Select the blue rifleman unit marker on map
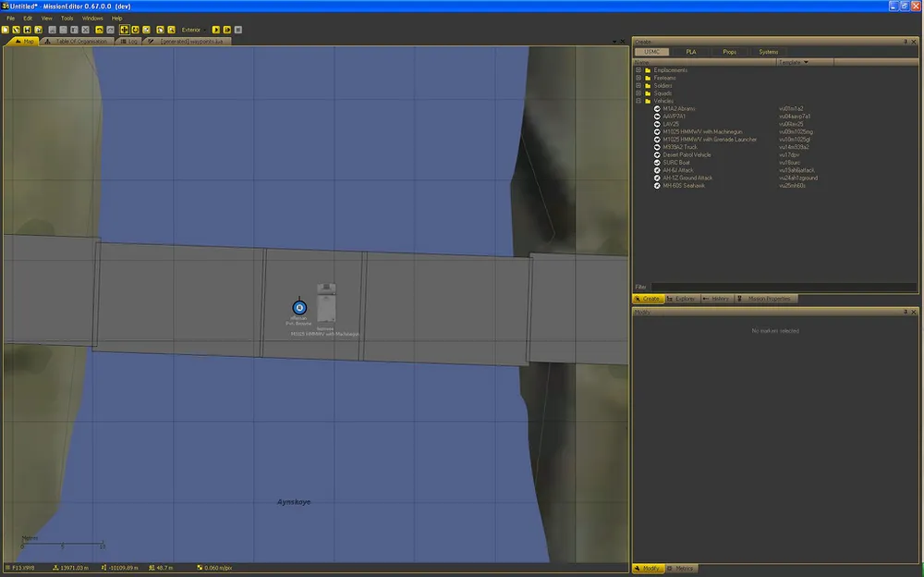Image resolution: width=924 pixels, height=577 pixels. tap(298, 308)
